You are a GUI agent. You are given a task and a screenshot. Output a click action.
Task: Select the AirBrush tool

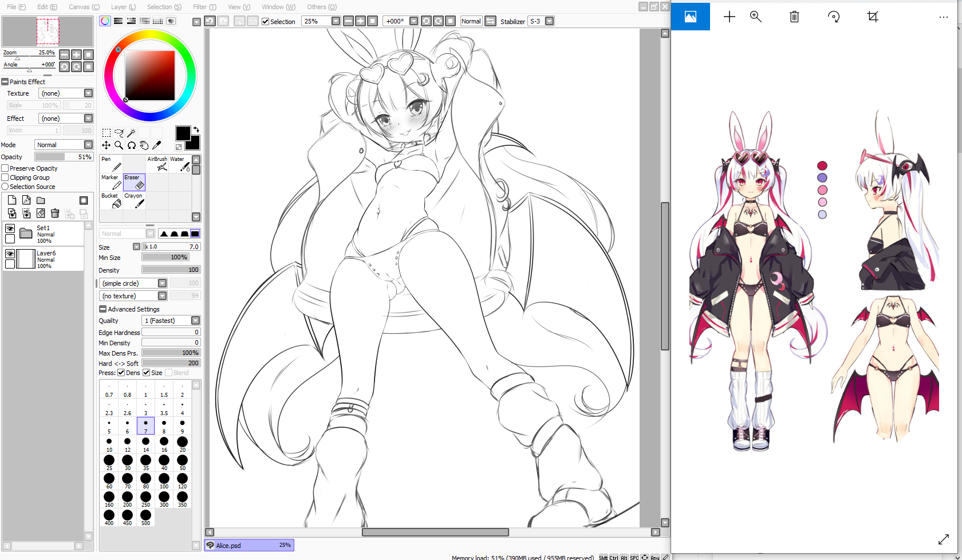pos(158,164)
